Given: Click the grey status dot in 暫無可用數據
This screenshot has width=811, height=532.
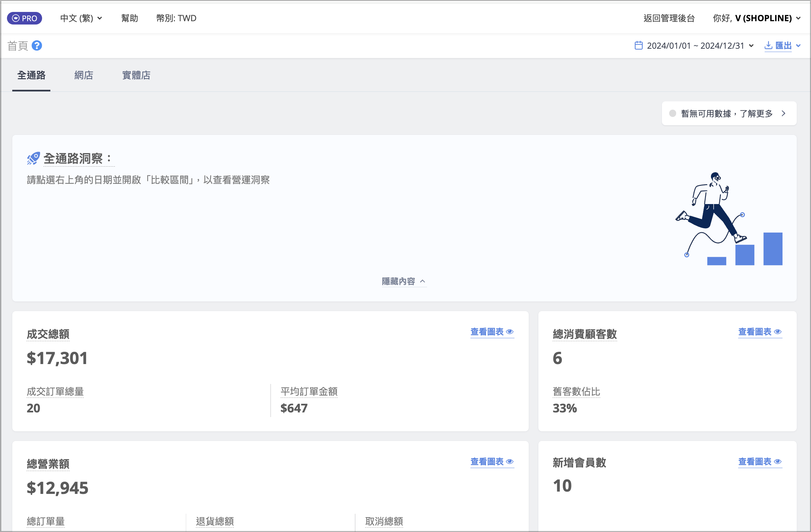Looking at the screenshot, I should 672,114.
